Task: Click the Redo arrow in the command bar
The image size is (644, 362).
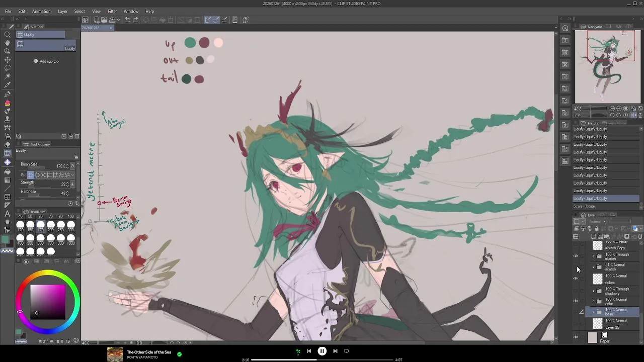Action: 135,20
